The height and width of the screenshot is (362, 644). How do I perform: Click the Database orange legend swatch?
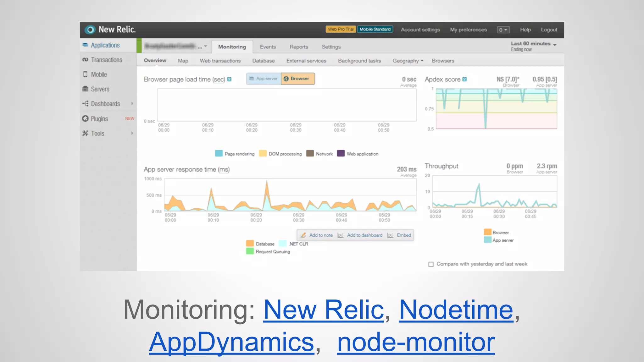250,243
